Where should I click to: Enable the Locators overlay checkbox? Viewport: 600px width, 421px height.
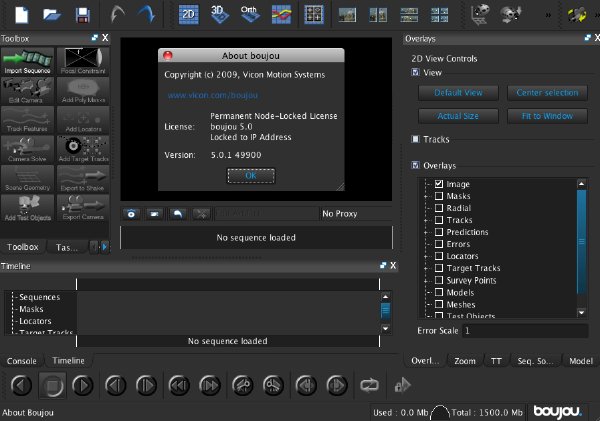[439, 256]
